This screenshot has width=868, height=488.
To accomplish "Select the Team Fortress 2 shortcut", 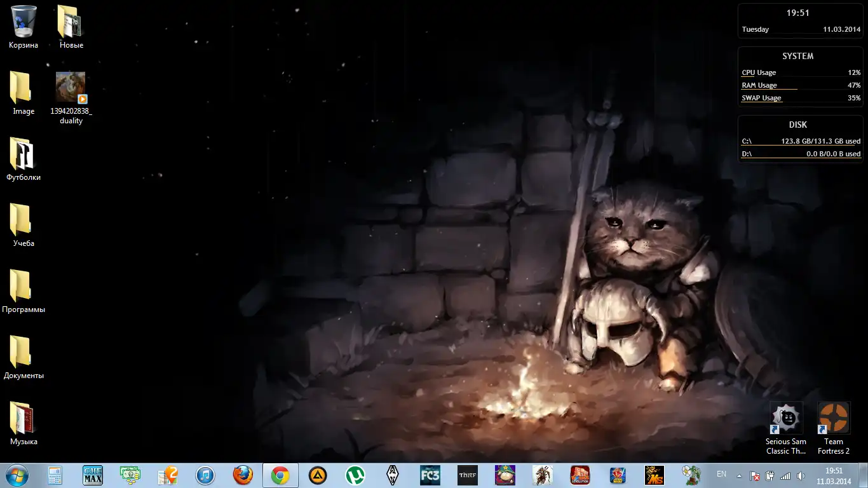I will point(834,428).
